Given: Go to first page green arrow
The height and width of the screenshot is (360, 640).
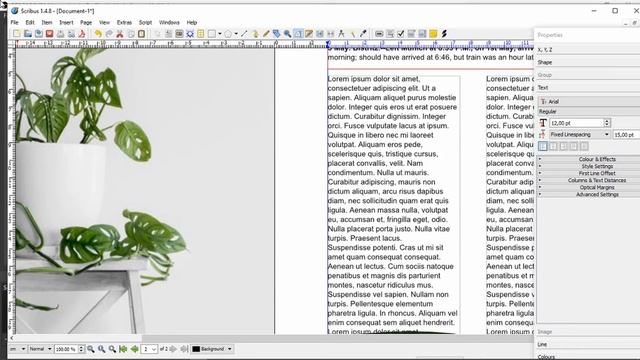Looking at the screenshot, I should click(x=123, y=349).
